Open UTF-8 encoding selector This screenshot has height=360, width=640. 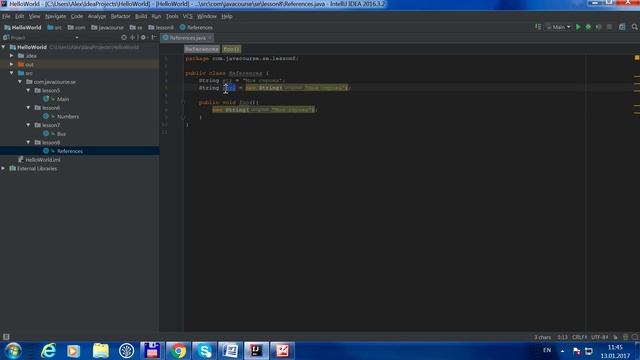[x=599, y=337]
